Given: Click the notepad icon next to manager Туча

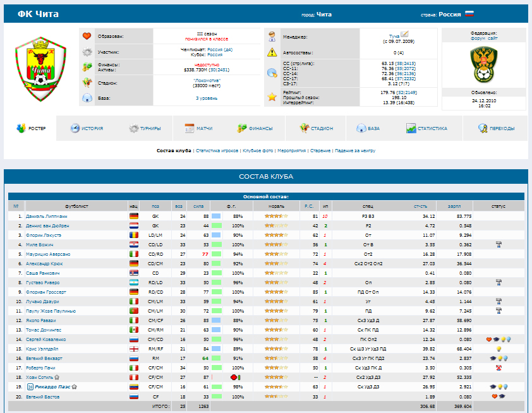Looking at the screenshot, I should pyautogui.click(x=404, y=34).
